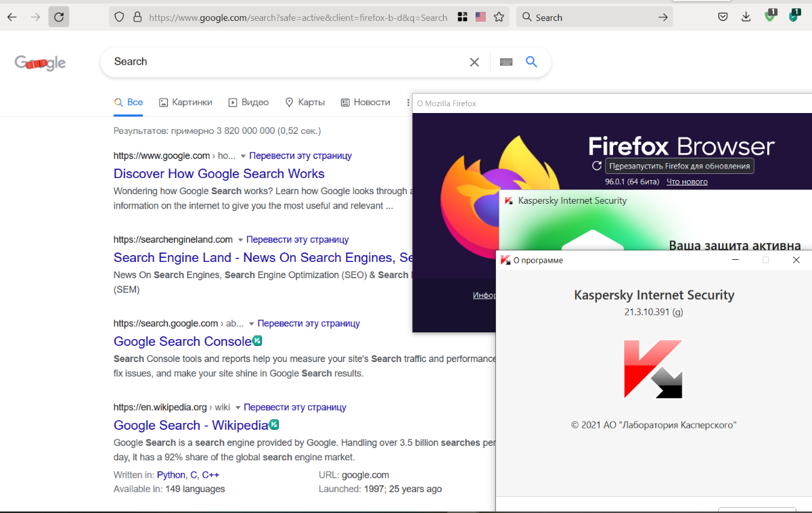Focus the Firefox address bar URL
The image size is (812, 513).
[x=298, y=18]
